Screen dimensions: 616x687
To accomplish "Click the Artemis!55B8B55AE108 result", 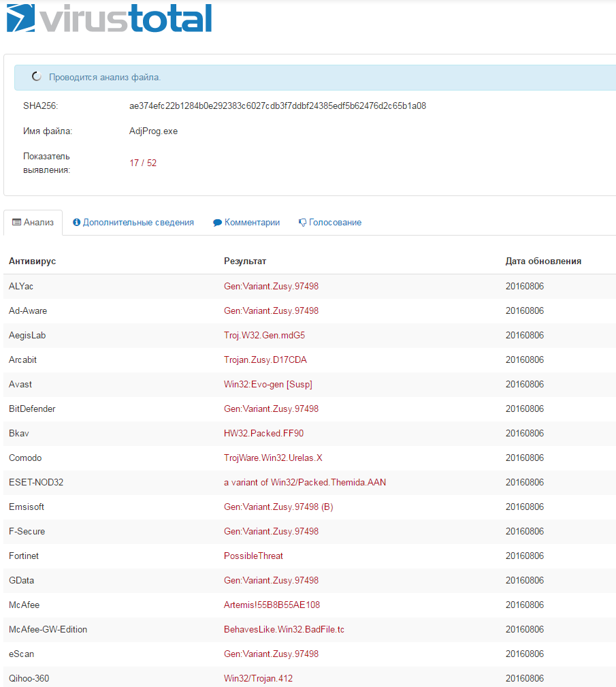I will [x=272, y=605].
